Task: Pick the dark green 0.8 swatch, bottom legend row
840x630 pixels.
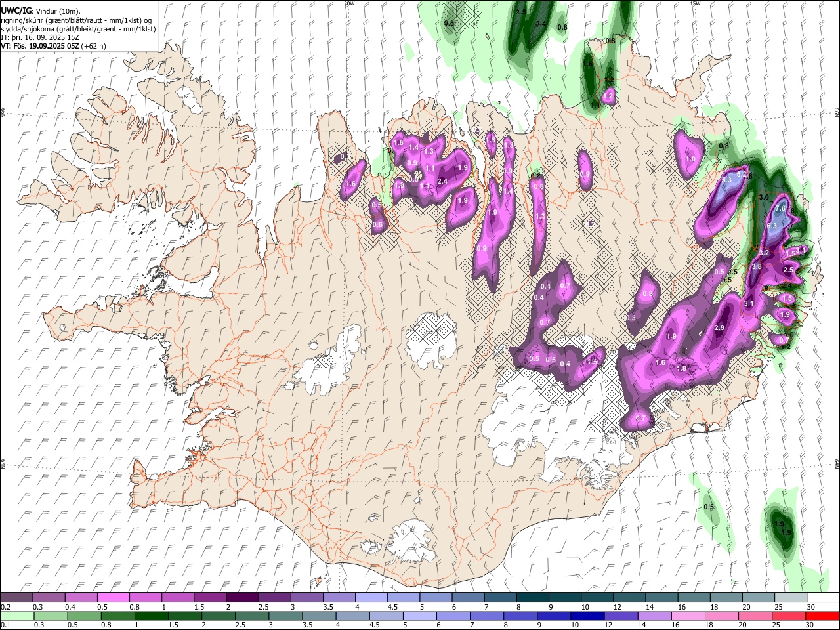Action: pos(117,616)
